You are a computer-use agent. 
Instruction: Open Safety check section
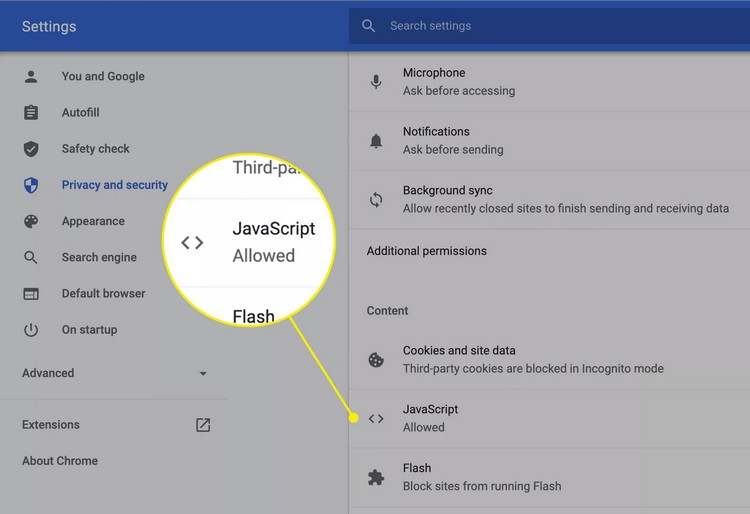click(x=96, y=149)
